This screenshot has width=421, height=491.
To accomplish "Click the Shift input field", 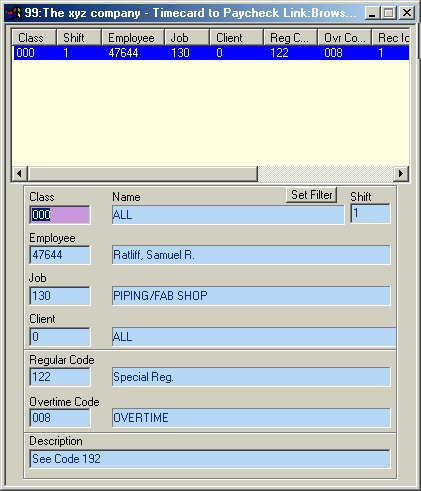I will point(370,213).
